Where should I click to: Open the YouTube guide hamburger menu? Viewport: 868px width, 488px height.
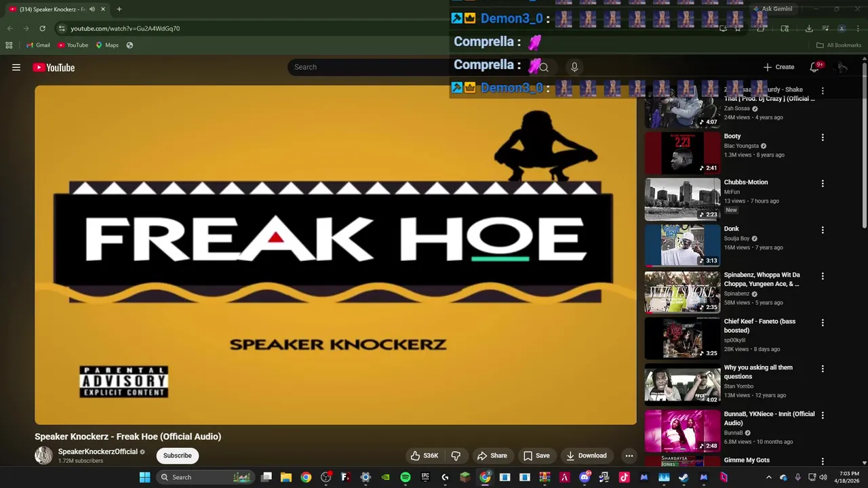pyautogui.click(x=16, y=67)
